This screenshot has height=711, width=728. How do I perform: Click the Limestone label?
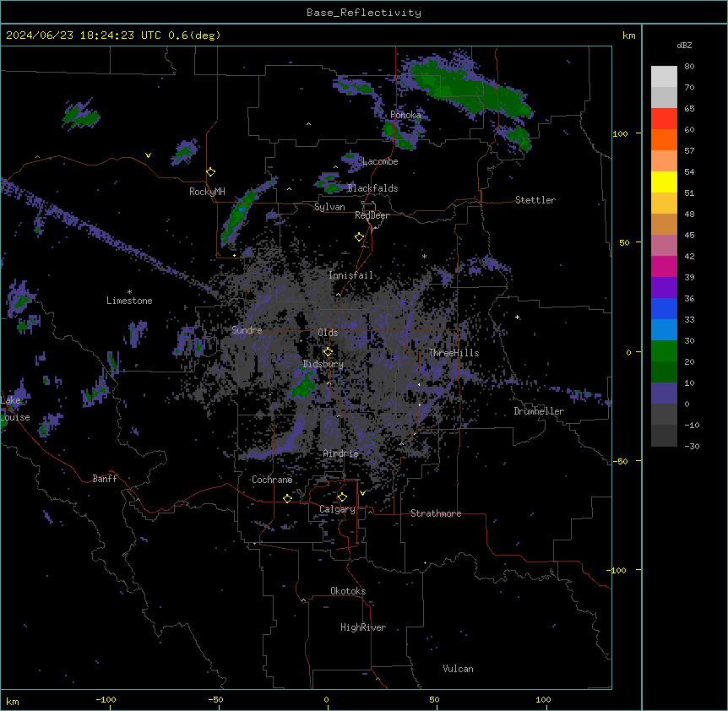129,301
